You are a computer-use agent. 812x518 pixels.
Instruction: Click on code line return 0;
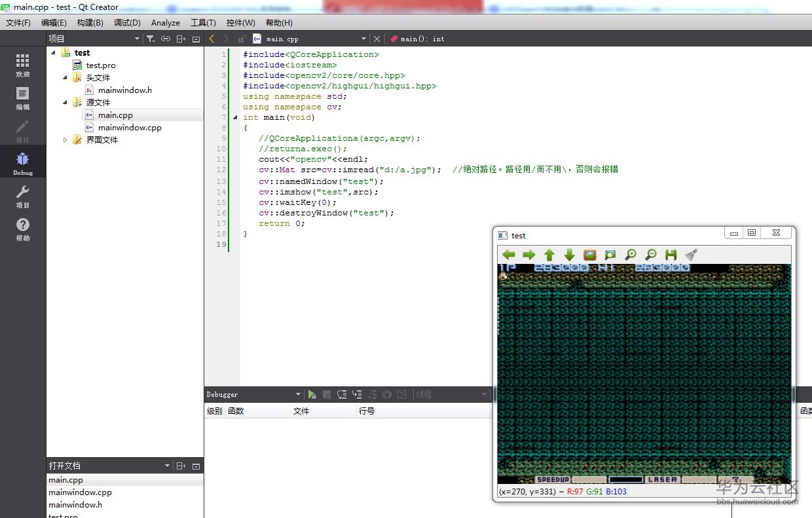[282, 223]
